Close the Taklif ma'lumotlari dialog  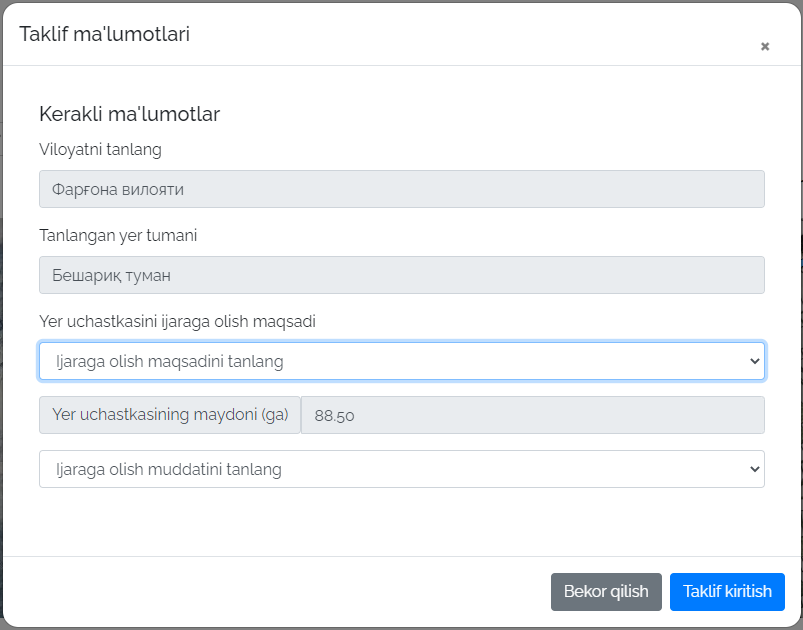tap(765, 46)
